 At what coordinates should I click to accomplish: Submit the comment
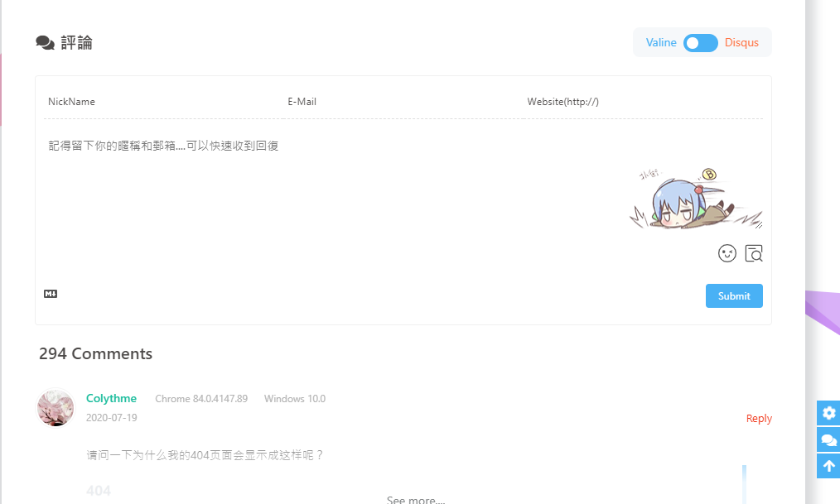[734, 295]
